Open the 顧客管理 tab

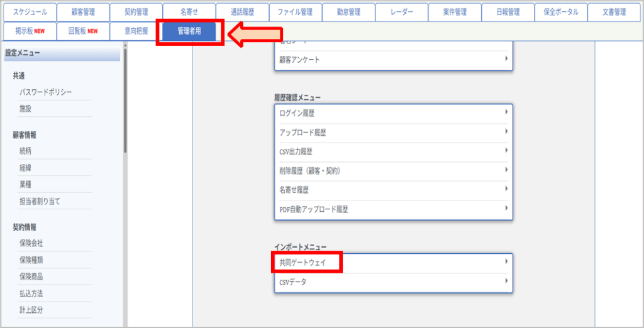click(82, 12)
